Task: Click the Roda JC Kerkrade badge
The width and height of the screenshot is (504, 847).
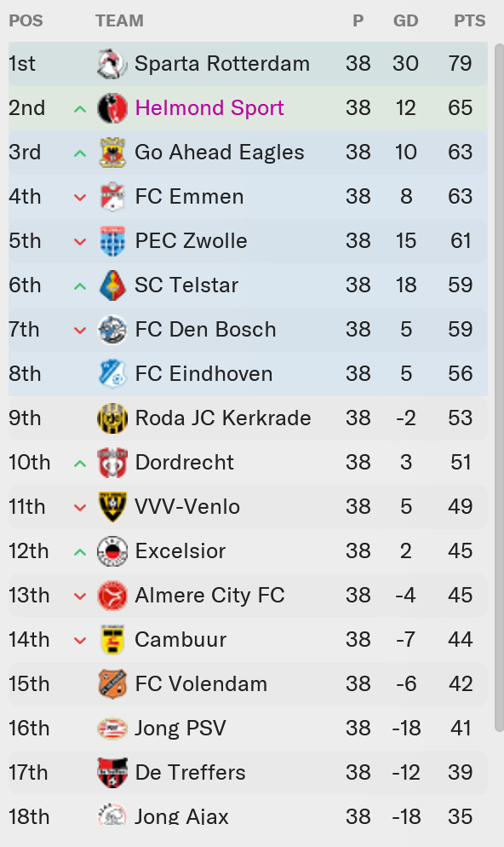Action: pos(112,418)
